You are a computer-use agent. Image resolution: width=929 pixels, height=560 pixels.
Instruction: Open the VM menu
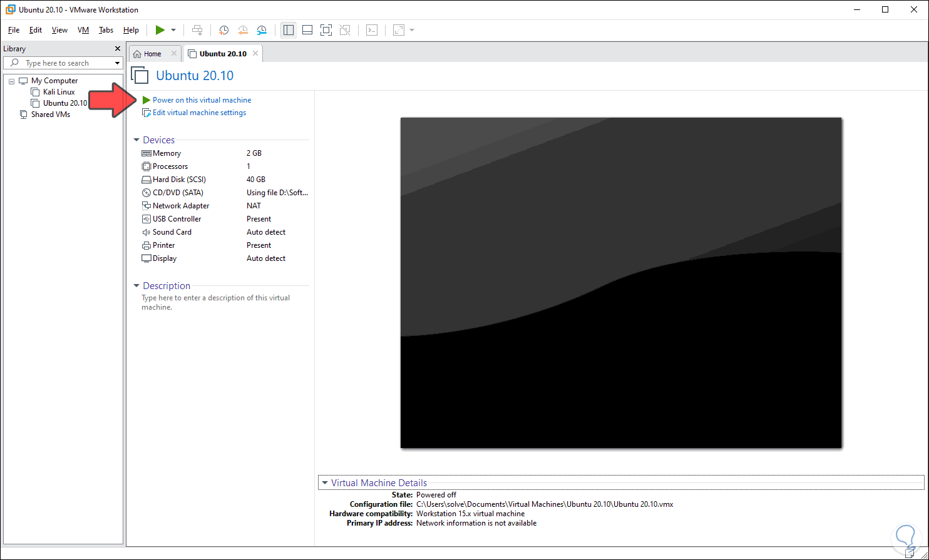(x=83, y=30)
